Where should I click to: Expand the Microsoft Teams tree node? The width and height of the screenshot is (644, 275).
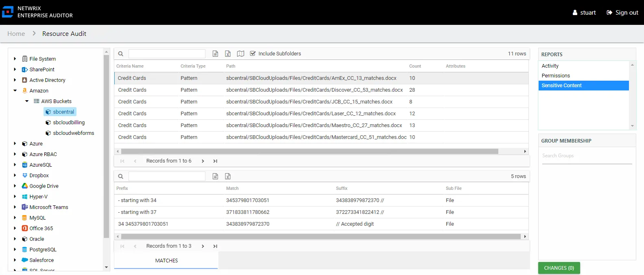point(15,207)
